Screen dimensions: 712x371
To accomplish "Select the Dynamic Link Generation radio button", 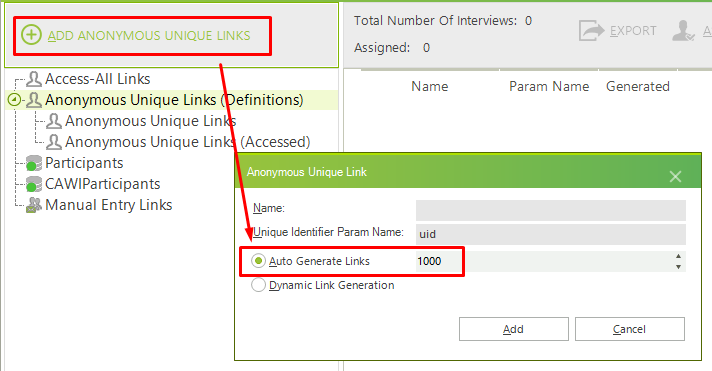I will pos(258,285).
